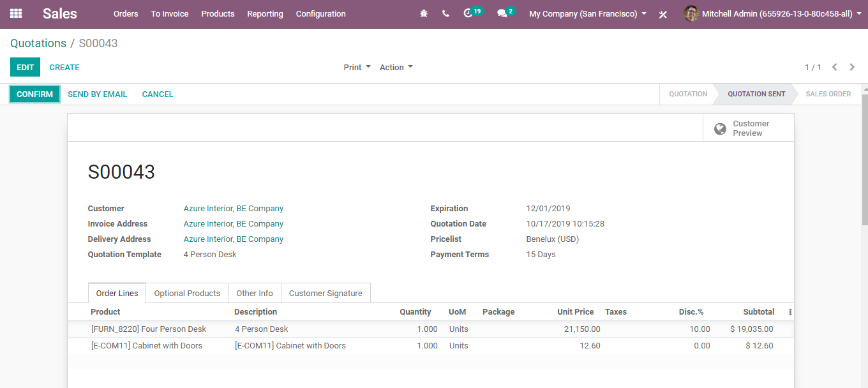
Task: Click the page vertical scrollbar
Action: point(865,160)
